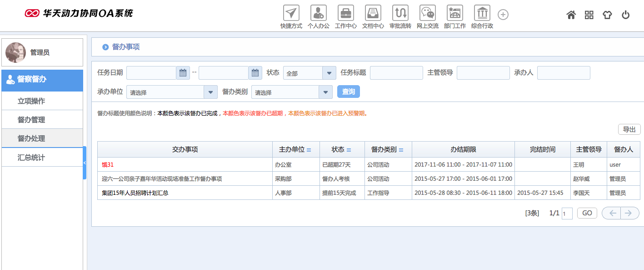
Task: Expand the 状态 status dropdown
Action: click(329, 73)
